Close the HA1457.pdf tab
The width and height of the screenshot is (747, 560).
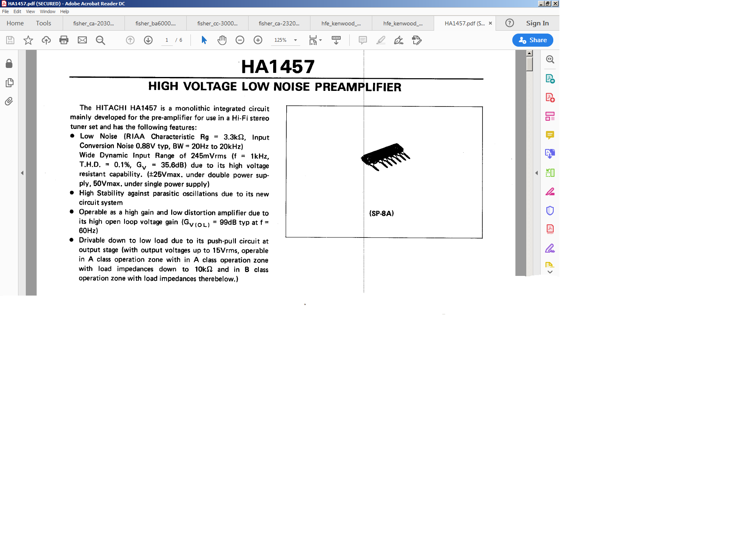point(490,23)
